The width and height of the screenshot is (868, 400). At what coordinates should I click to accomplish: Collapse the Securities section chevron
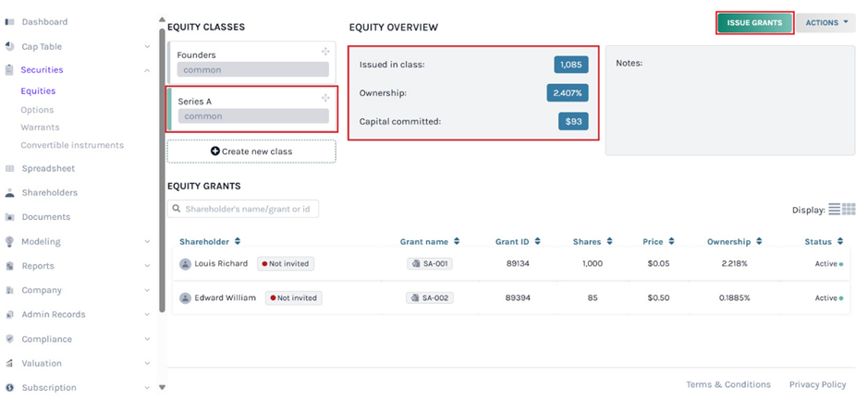[147, 70]
